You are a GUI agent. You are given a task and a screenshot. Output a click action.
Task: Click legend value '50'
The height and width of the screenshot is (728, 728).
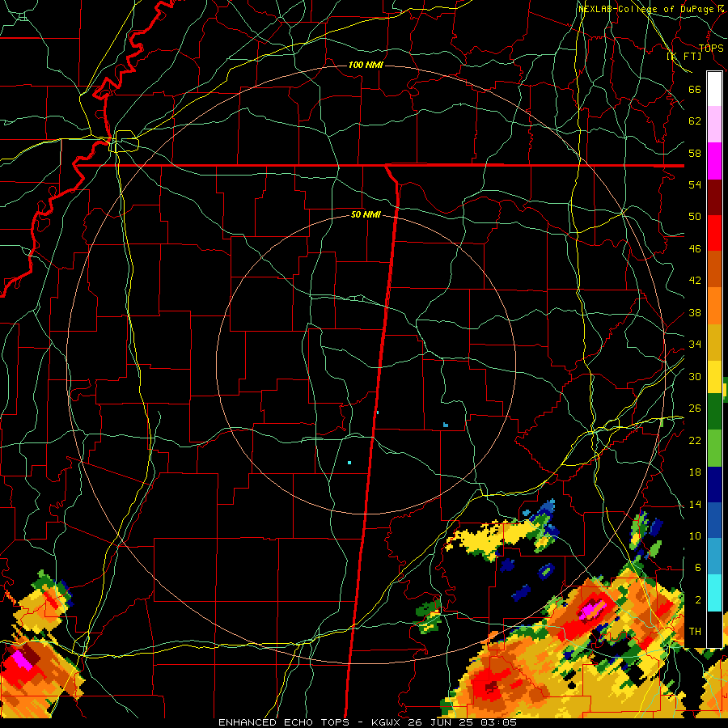(x=695, y=216)
